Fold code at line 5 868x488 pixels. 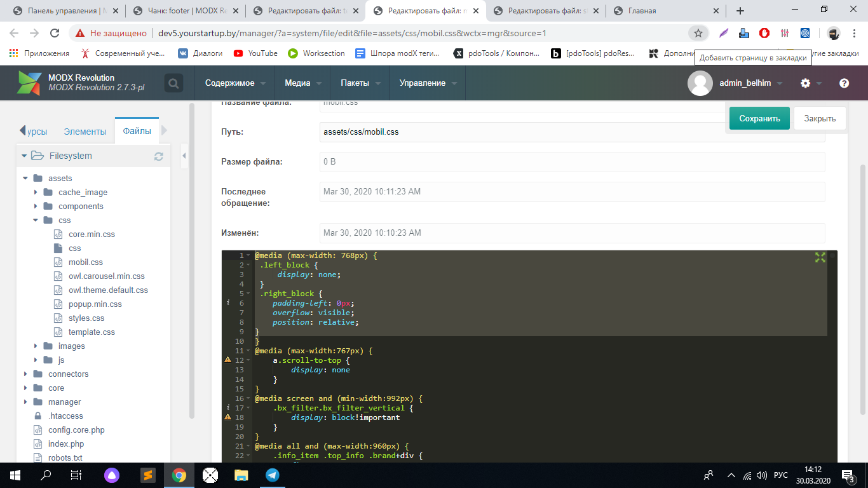250,294
